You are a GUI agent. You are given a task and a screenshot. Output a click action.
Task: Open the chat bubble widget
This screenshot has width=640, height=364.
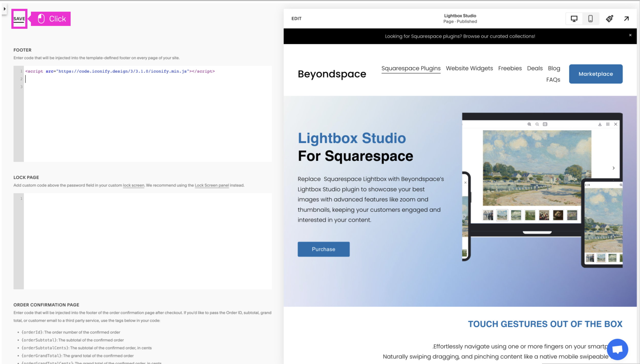617,349
